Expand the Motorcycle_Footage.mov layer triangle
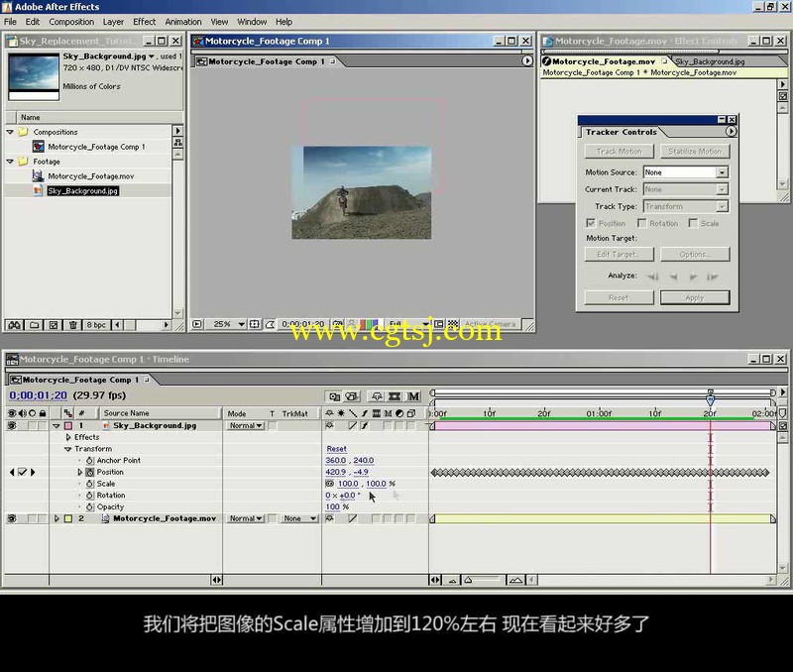 click(x=57, y=518)
